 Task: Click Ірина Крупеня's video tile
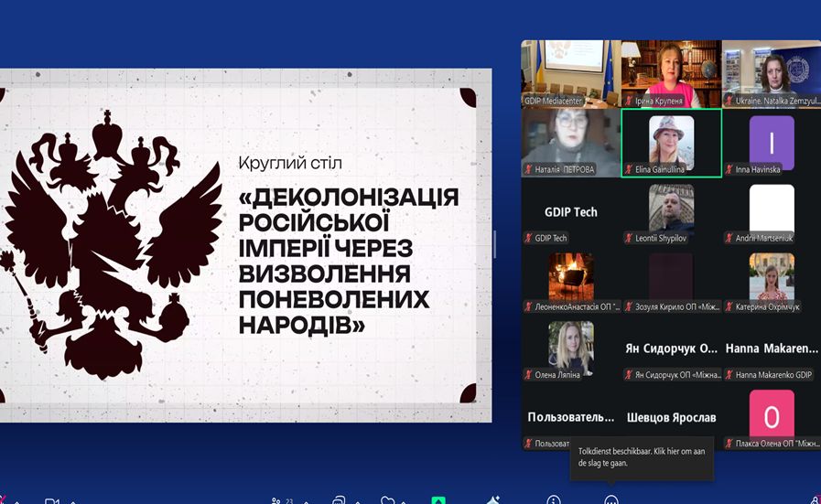pos(671,73)
